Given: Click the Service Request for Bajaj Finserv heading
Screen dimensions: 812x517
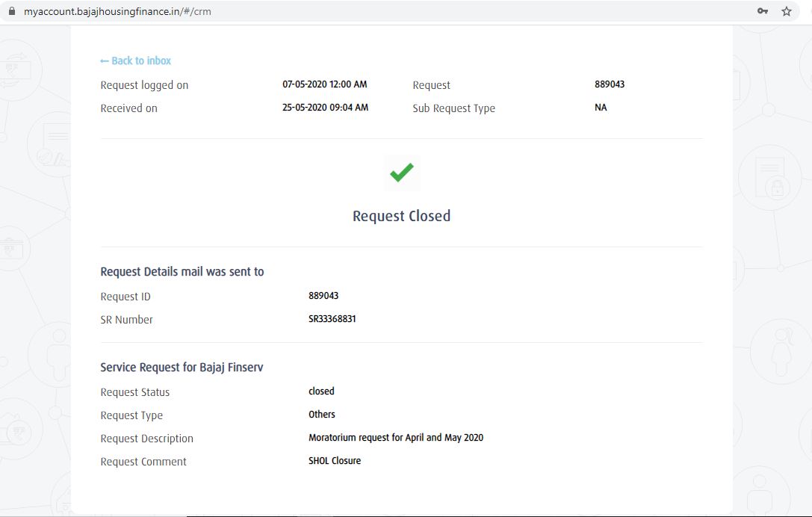Looking at the screenshot, I should pyautogui.click(x=182, y=368).
